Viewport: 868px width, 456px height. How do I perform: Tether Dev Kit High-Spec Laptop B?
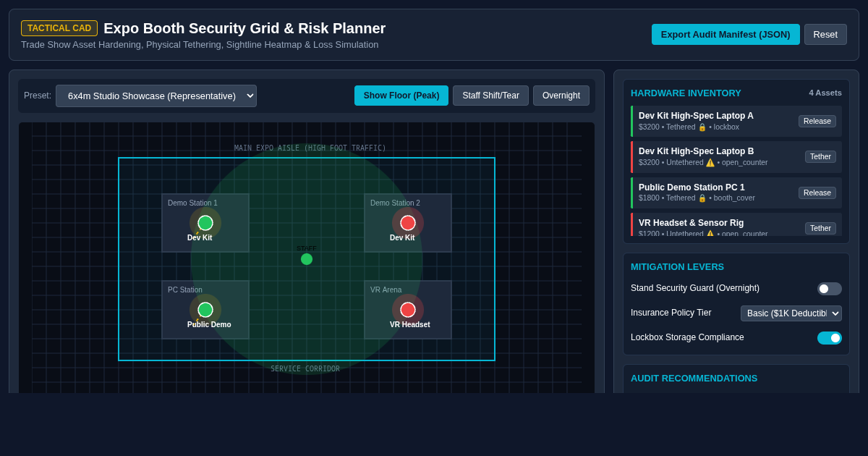820,156
